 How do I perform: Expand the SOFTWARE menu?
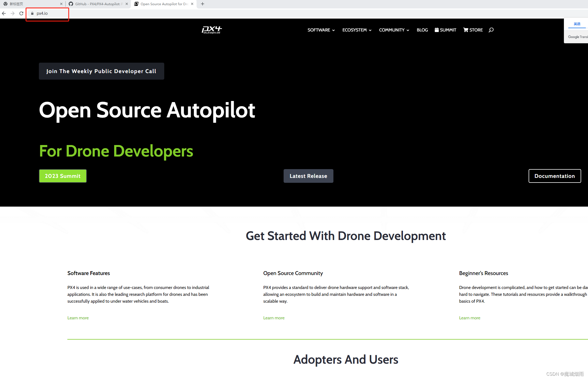tap(321, 30)
